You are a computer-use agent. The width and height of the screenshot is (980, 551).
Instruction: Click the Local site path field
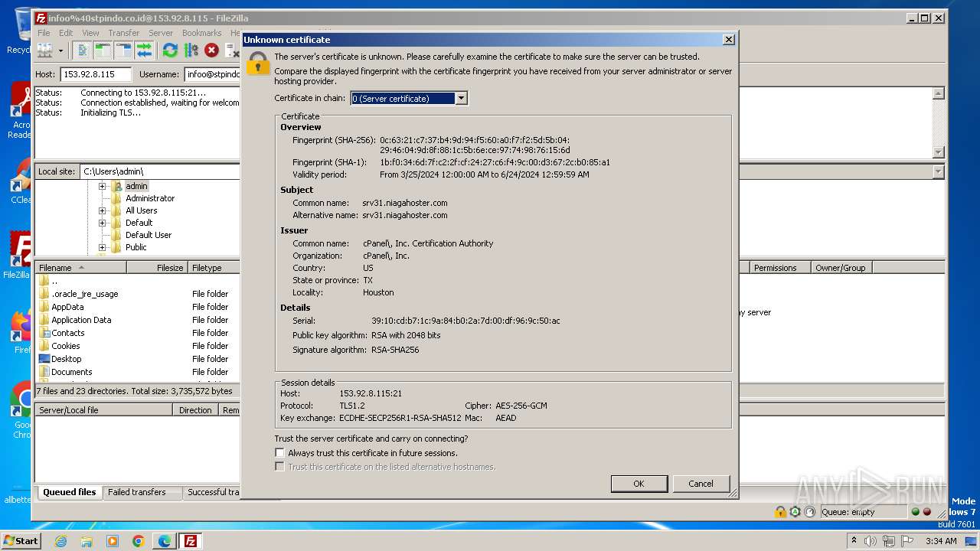tap(160, 171)
